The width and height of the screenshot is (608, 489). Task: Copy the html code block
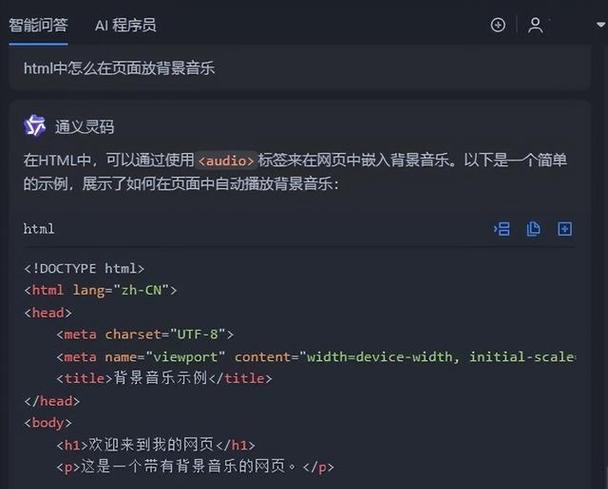pyautogui.click(x=533, y=229)
